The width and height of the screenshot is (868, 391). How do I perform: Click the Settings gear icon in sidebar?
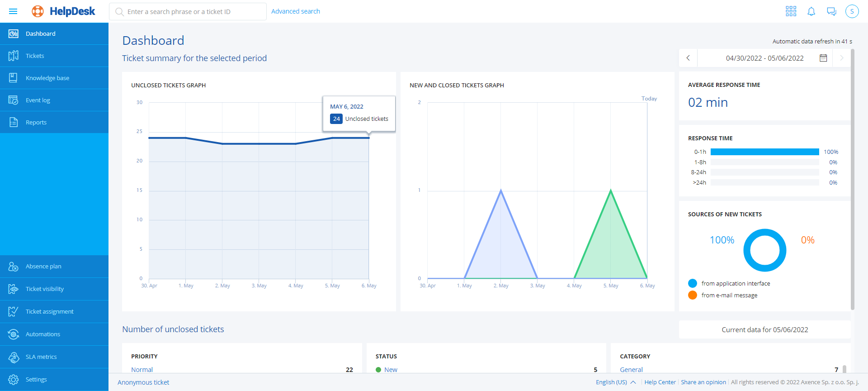coord(14,379)
